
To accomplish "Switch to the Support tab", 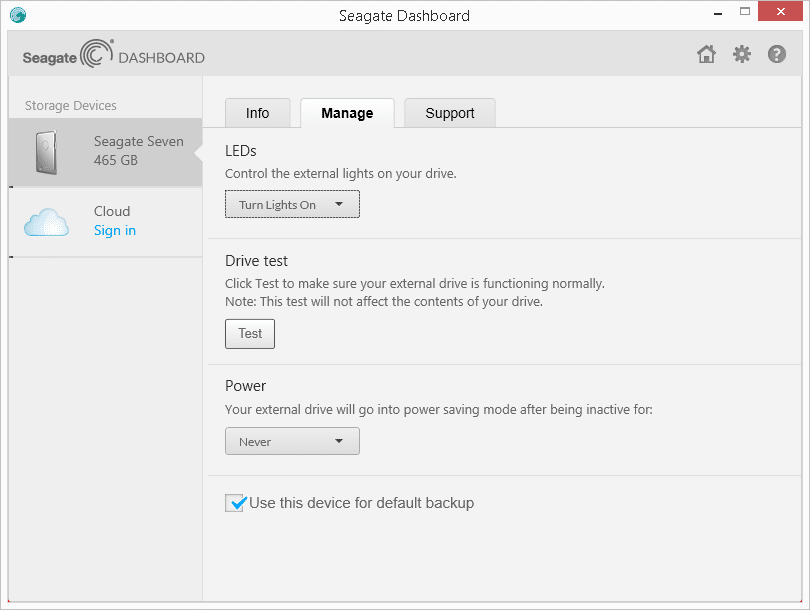I will click(x=450, y=113).
